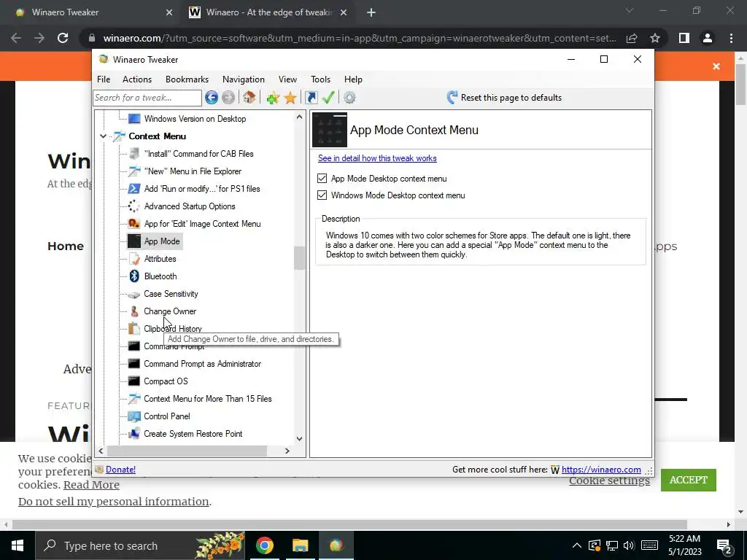
Task: Click the Donate! link
Action: [120, 470]
